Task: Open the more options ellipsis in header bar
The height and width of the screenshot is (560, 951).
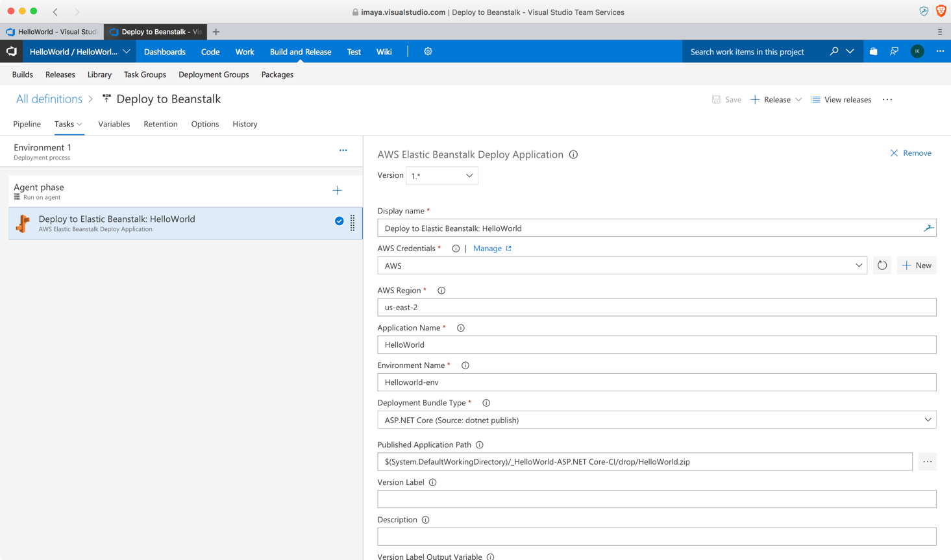Action: pos(940,51)
